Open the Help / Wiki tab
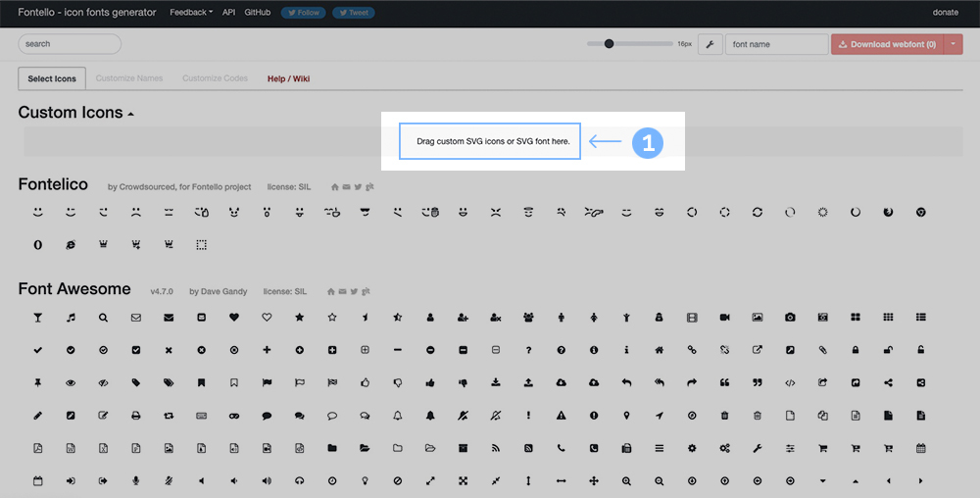Screen dimensions: 980x498 click(x=288, y=78)
